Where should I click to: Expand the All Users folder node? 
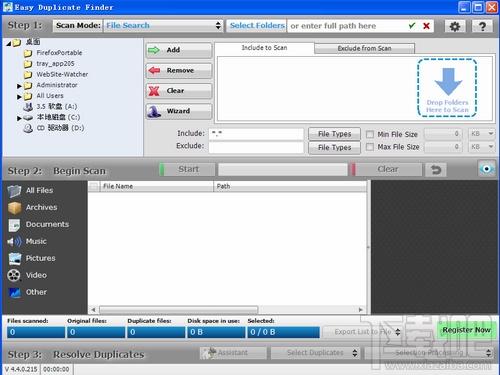[19, 97]
